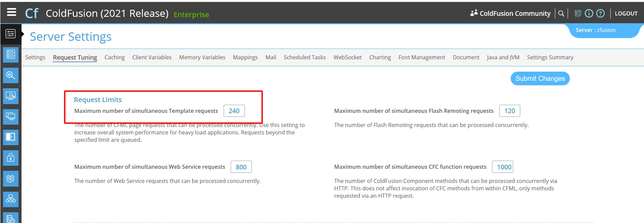Click the Request Limits section heading
Image resolution: width=644 pixels, height=223 pixels.
click(98, 100)
